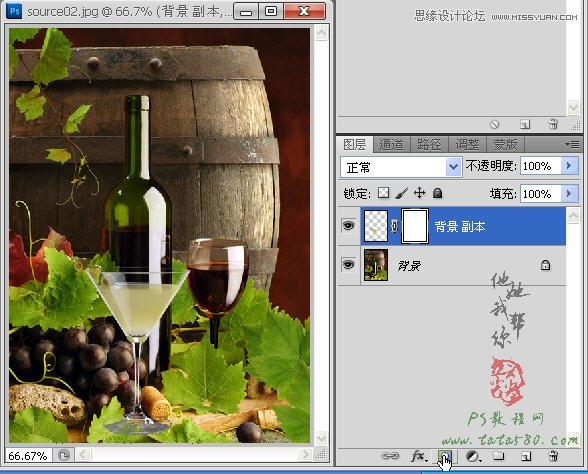Image resolution: width=588 pixels, height=474 pixels.
Task: Click trash icon in upper panel
Action: point(553,124)
